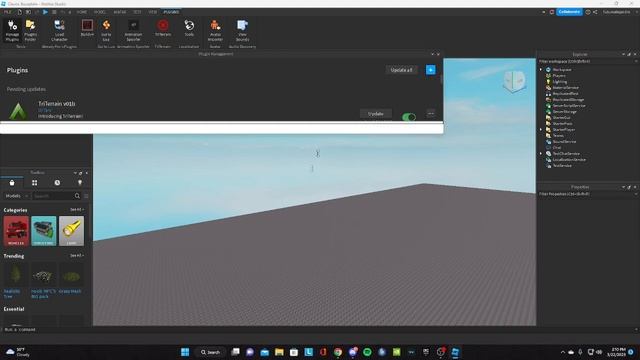Screen dimensions: 640x360
Task: Open the Toolbox panel options dropdown arrow
Action: 75,173
